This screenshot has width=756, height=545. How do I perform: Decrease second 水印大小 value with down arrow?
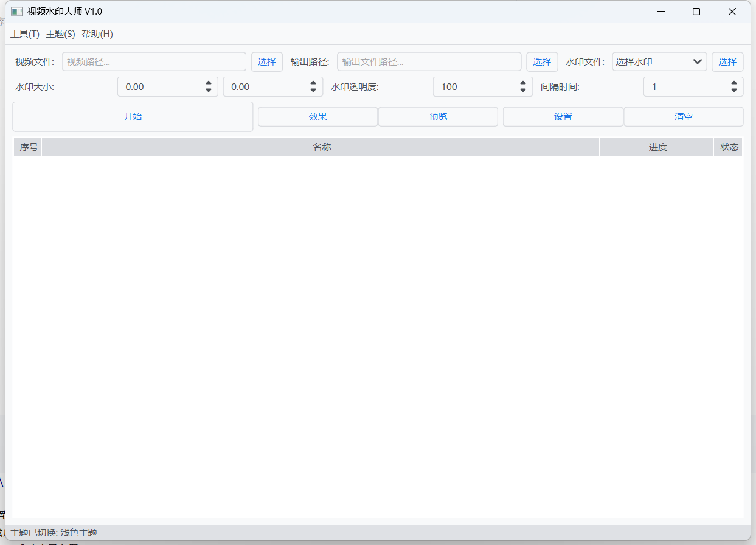[x=313, y=91]
